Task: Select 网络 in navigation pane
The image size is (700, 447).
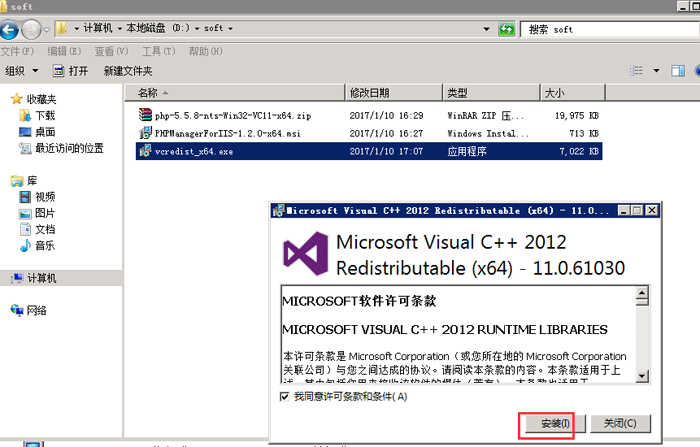Action: pos(29,310)
